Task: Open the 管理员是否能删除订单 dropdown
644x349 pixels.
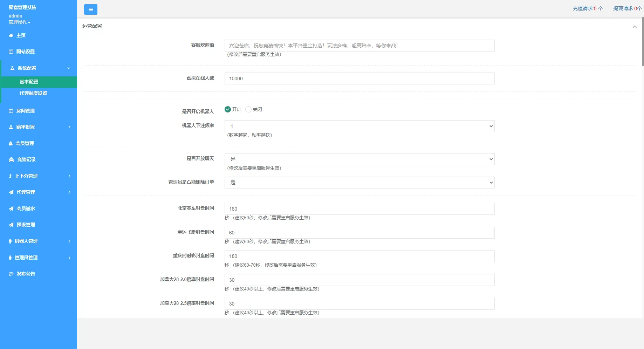Action: [x=359, y=183]
